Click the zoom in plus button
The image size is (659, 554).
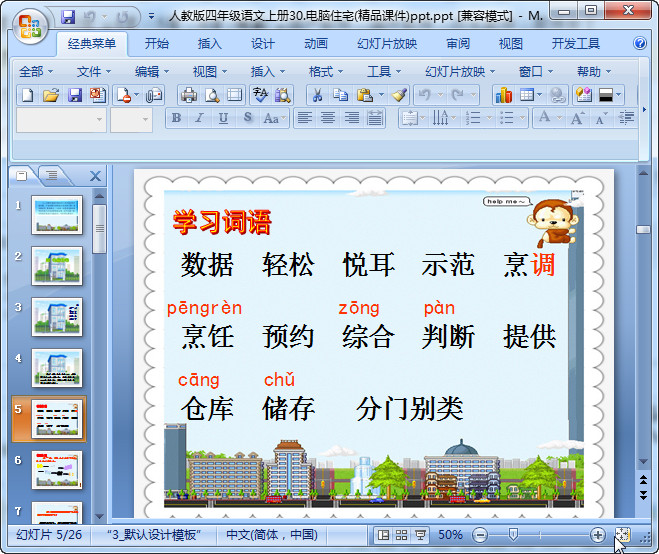click(597, 535)
